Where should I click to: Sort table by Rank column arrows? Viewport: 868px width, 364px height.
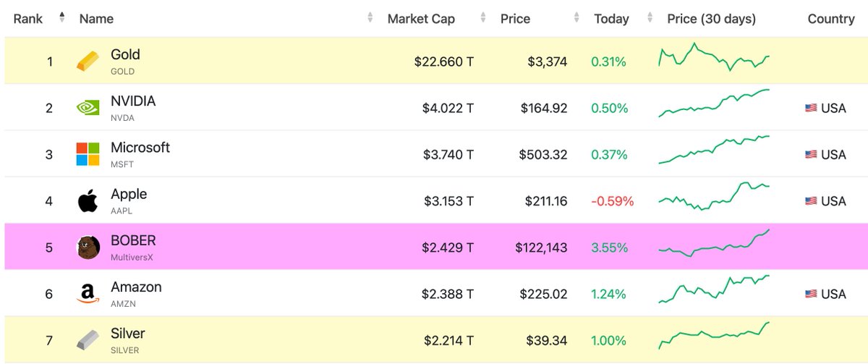coord(61,17)
